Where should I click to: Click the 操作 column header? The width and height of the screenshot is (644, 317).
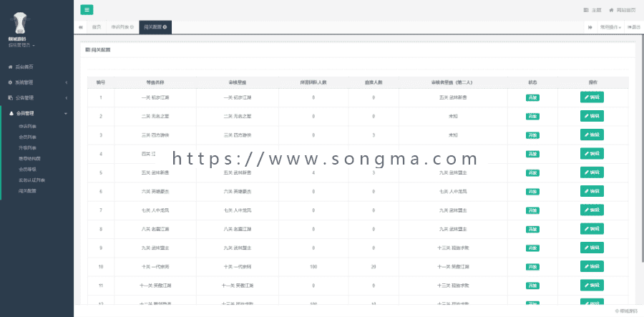point(592,82)
